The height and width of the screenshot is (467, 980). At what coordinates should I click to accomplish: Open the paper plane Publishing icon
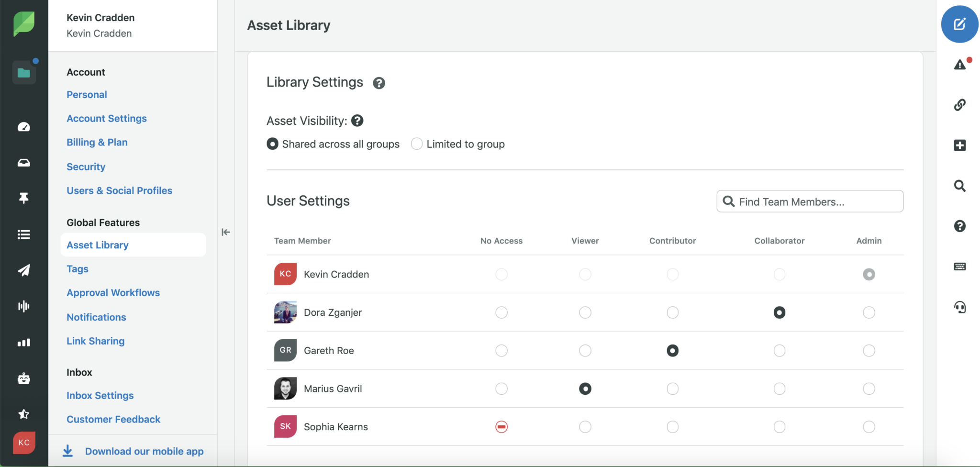coord(23,270)
